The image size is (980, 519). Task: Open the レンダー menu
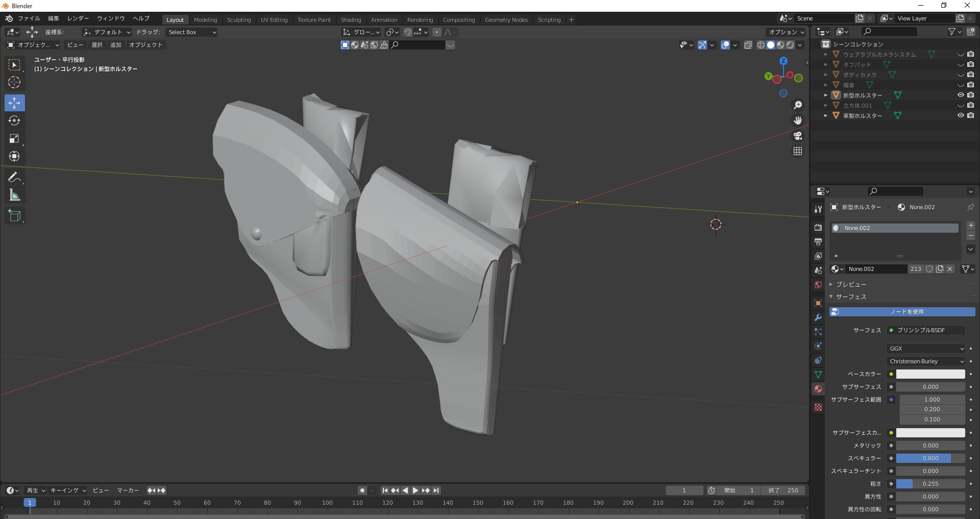[x=78, y=18]
